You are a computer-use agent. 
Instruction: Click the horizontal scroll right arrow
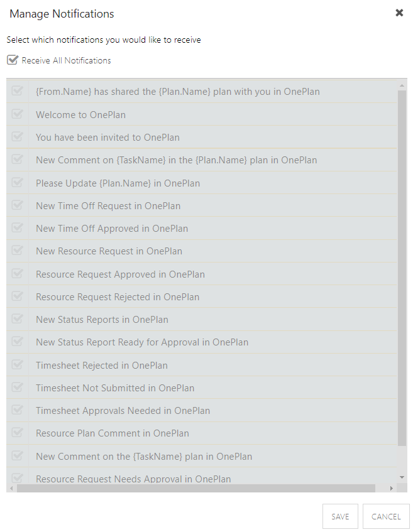(391, 488)
